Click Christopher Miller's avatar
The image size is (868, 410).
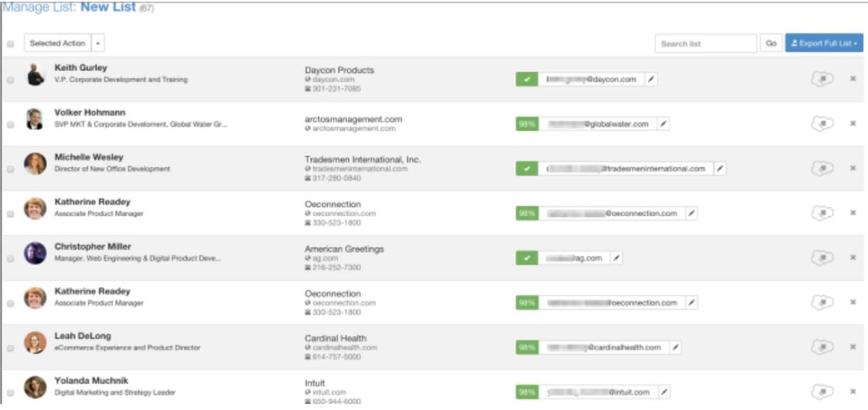pos(35,253)
